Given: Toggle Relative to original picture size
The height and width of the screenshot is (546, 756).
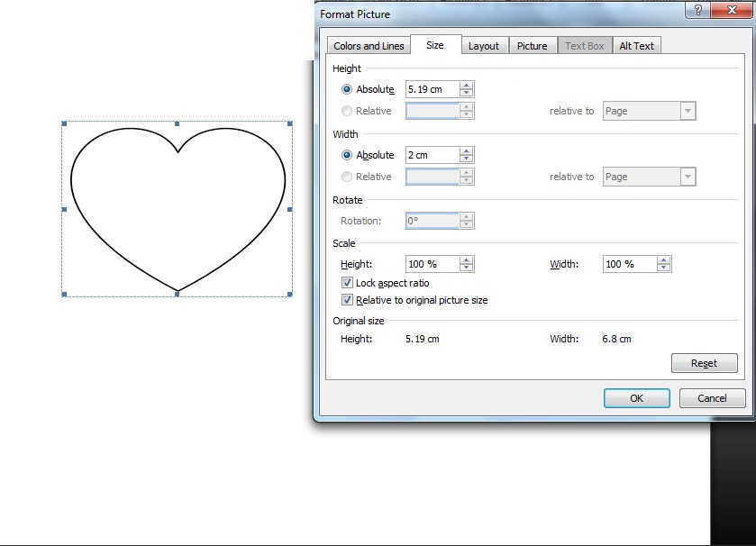Looking at the screenshot, I should pos(347,300).
